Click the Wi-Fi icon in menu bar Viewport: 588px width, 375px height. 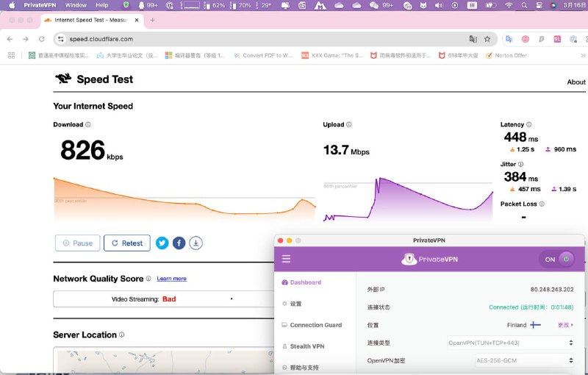point(509,5)
